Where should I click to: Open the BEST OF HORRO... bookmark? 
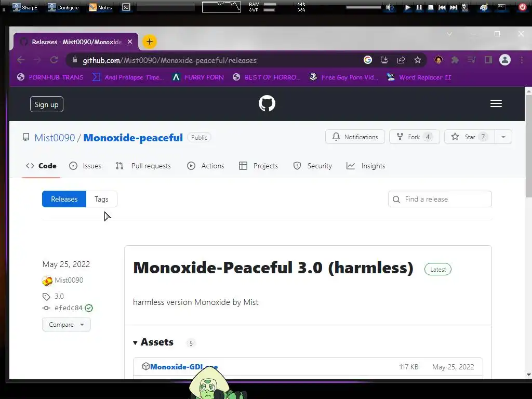point(267,77)
